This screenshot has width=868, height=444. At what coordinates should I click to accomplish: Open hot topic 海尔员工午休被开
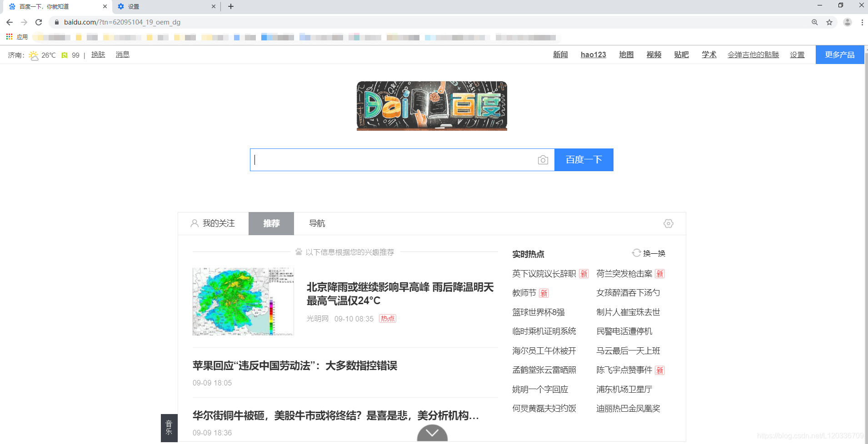pyautogui.click(x=544, y=351)
